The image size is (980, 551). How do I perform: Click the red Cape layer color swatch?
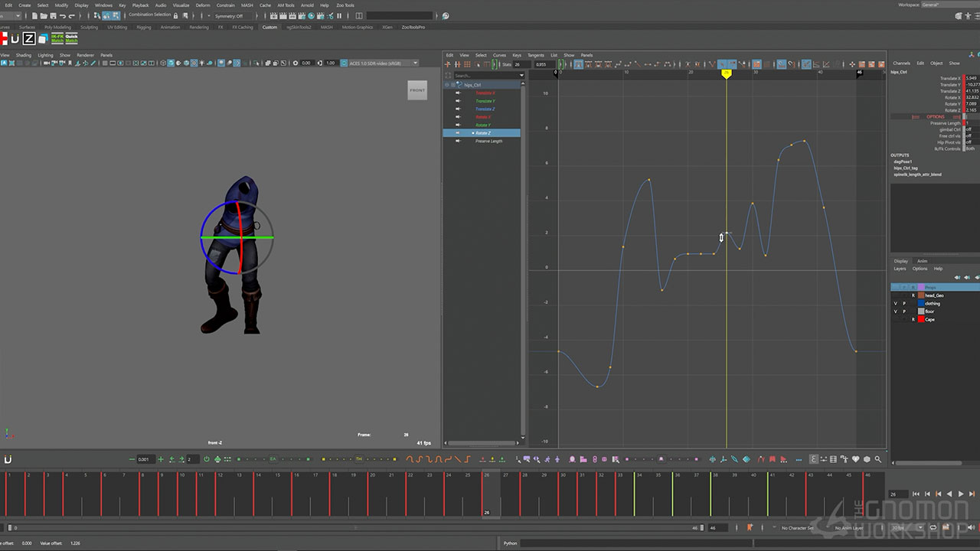[x=921, y=320]
